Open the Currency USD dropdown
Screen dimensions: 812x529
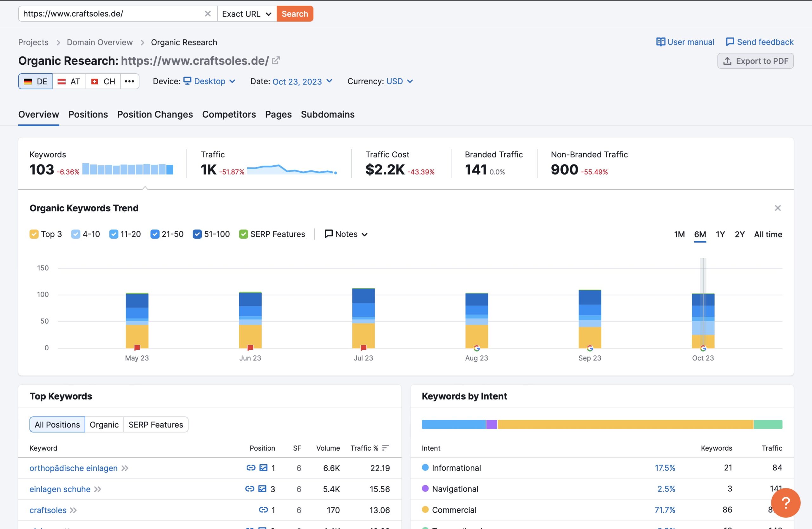coord(400,81)
